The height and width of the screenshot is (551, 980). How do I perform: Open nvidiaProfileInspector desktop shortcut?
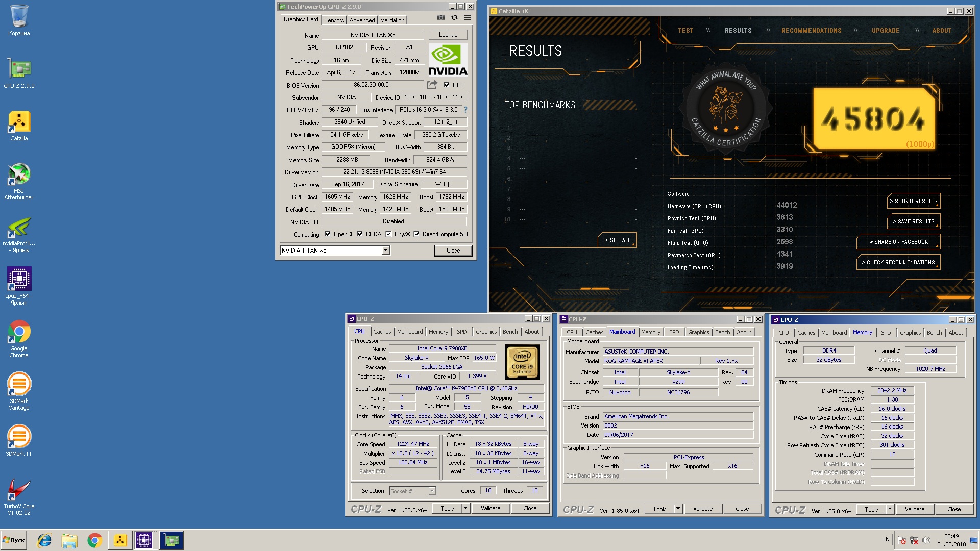click(19, 235)
